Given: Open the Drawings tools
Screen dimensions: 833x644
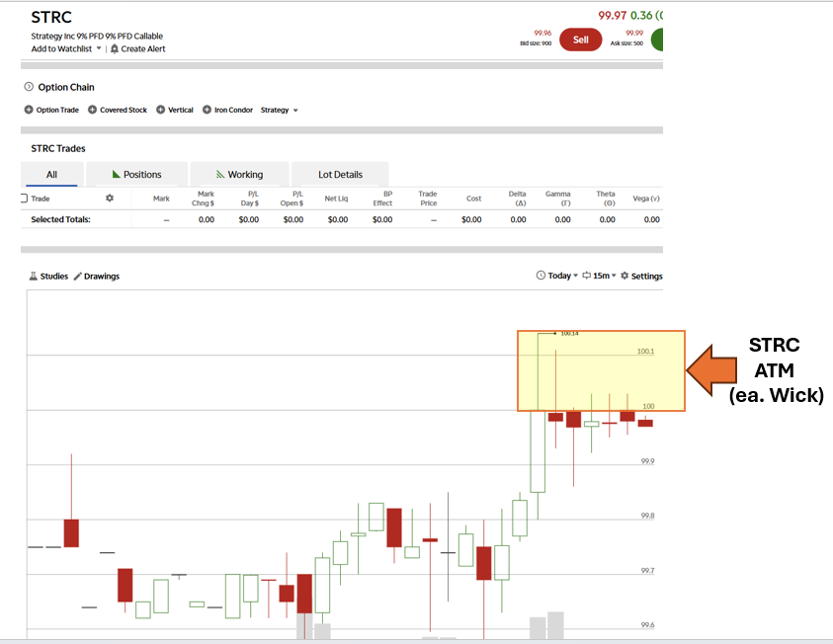Looking at the screenshot, I should click(x=102, y=277).
